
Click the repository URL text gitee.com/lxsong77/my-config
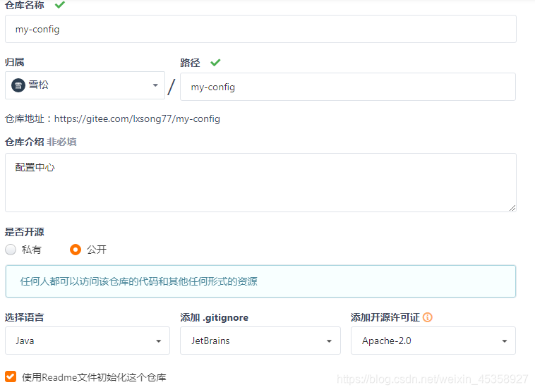pos(137,118)
